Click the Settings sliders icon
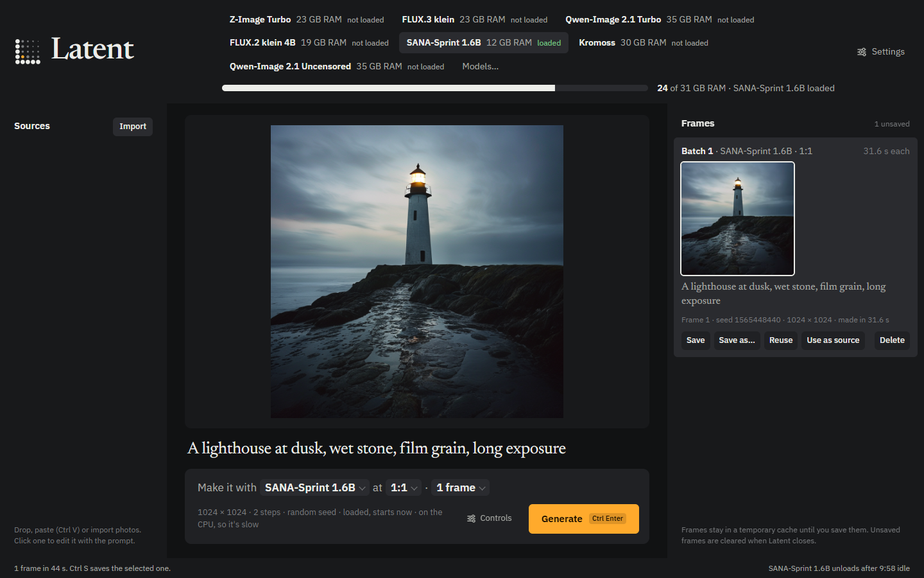The width and height of the screenshot is (924, 578). (x=862, y=52)
